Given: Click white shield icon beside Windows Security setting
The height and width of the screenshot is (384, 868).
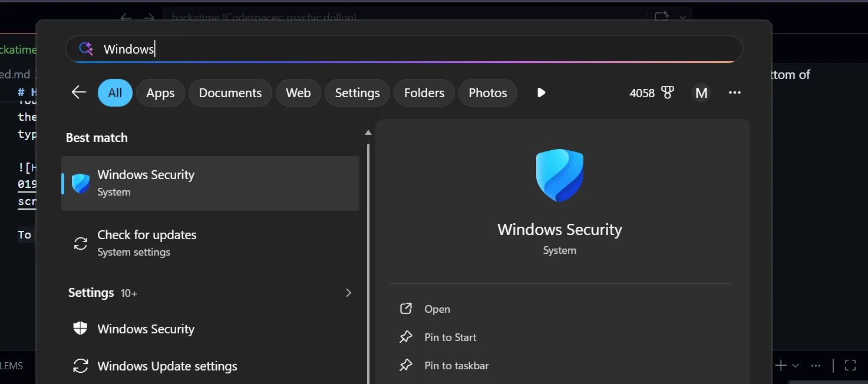Looking at the screenshot, I should 81,329.
